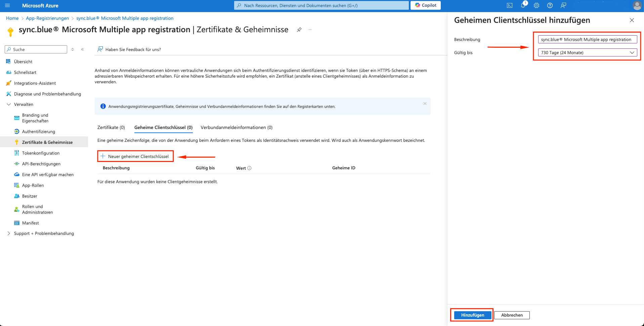
Task: Click the Abbrechen button
Action: [512, 315]
